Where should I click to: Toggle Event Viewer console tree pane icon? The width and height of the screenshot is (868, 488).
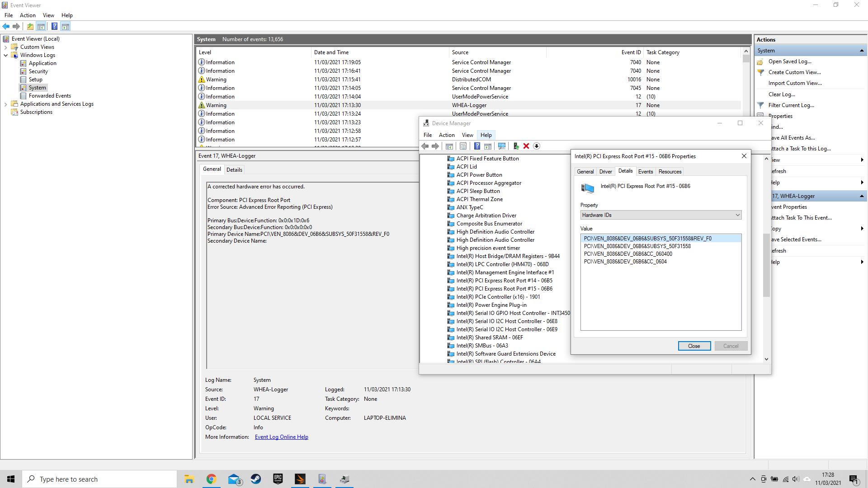[41, 27]
